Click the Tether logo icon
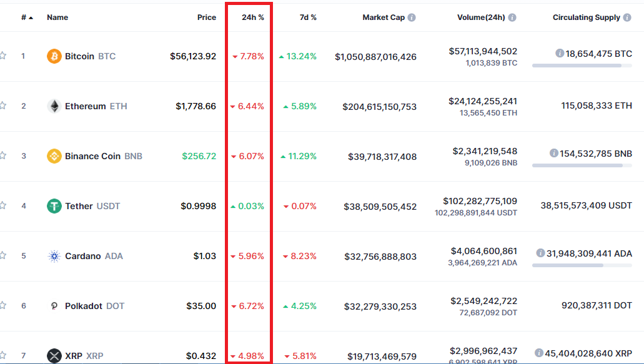The width and height of the screenshot is (644, 364). click(54, 206)
